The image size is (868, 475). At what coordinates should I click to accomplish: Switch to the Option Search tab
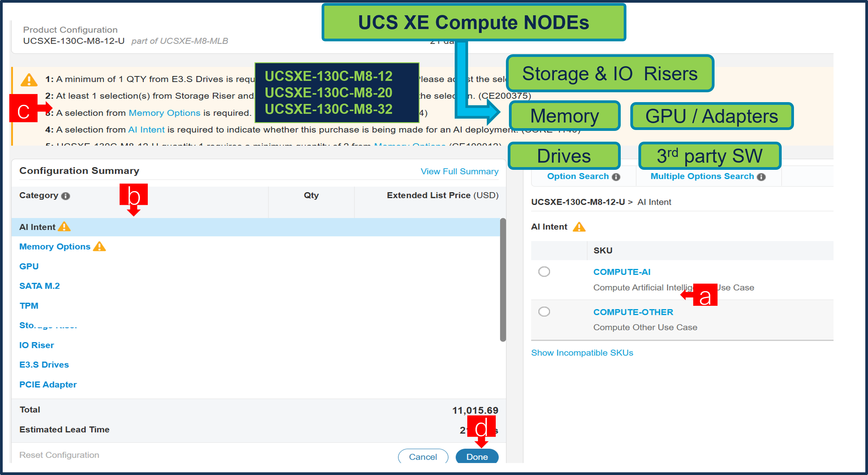click(578, 176)
